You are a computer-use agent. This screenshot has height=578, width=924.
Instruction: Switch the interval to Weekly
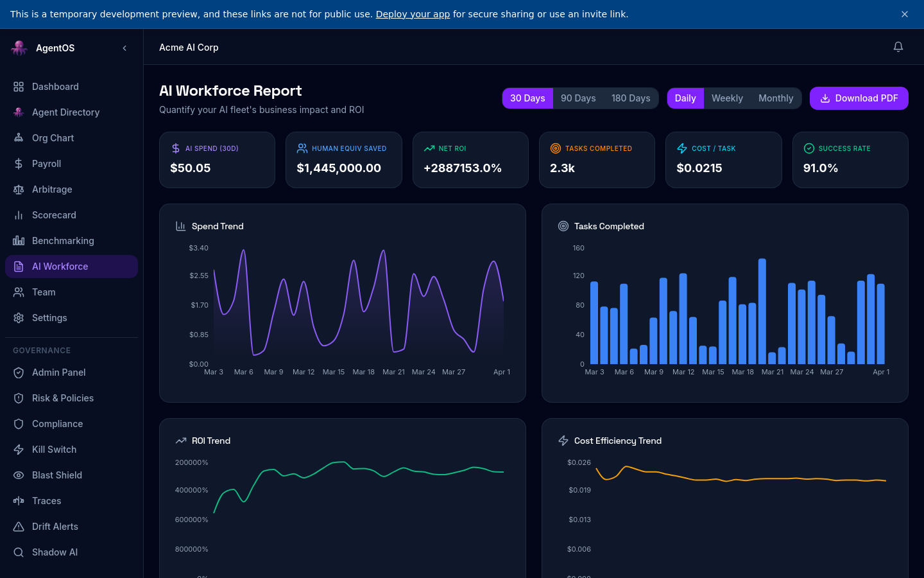(727, 98)
